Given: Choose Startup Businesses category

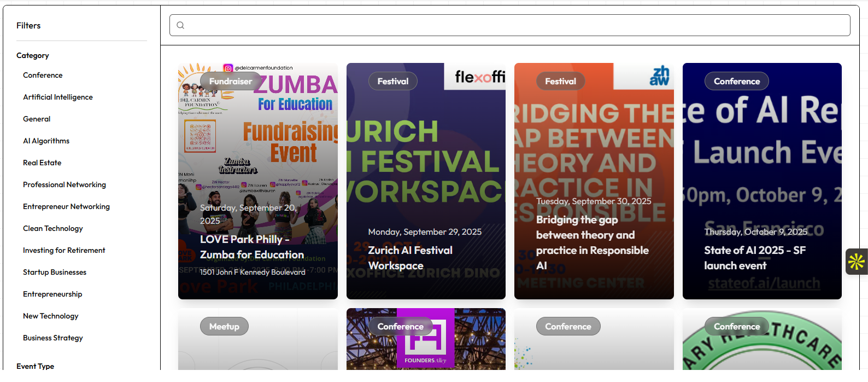Looking at the screenshot, I should [x=55, y=273].
